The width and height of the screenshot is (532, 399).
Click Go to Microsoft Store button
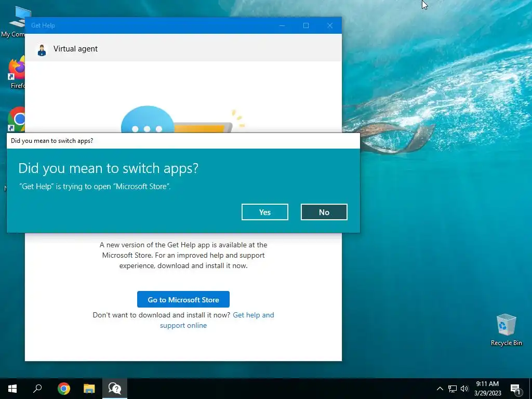[x=183, y=299]
